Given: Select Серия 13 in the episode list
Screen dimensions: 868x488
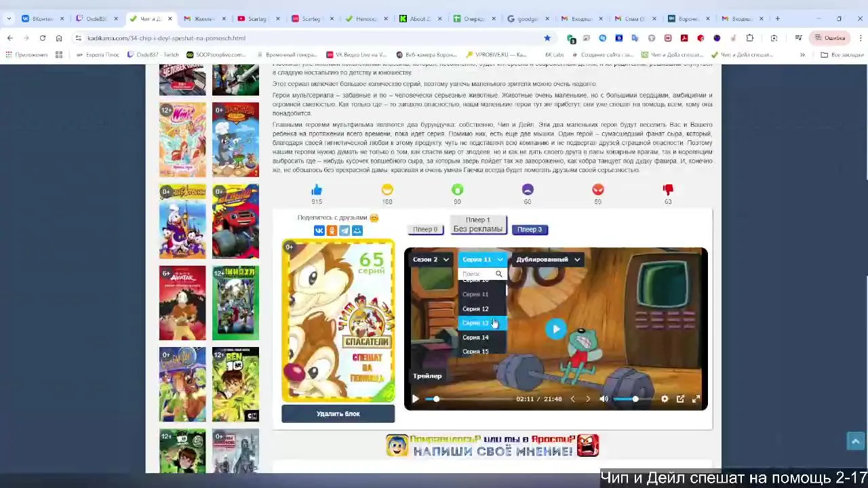Looking at the screenshot, I should point(482,323).
